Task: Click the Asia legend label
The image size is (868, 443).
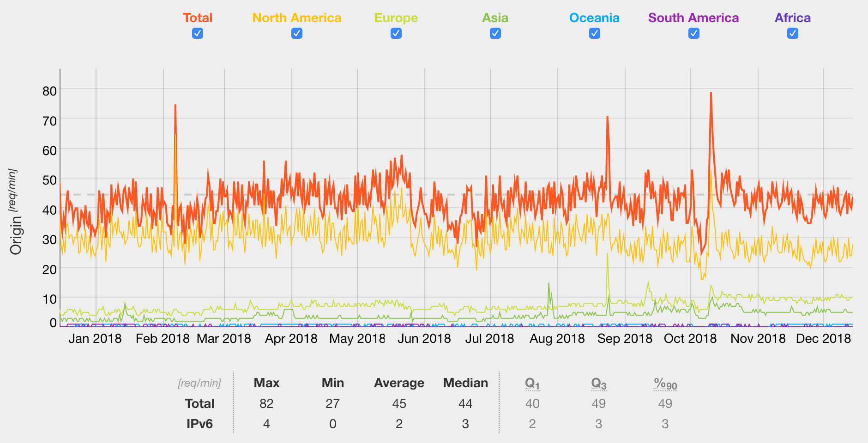Action: tap(495, 18)
